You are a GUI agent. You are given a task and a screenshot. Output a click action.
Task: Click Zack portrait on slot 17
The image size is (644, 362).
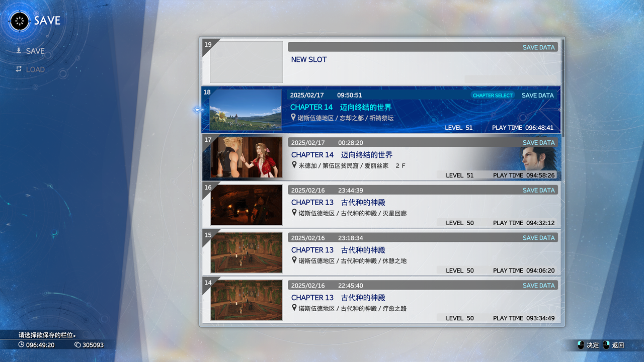coord(538,158)
